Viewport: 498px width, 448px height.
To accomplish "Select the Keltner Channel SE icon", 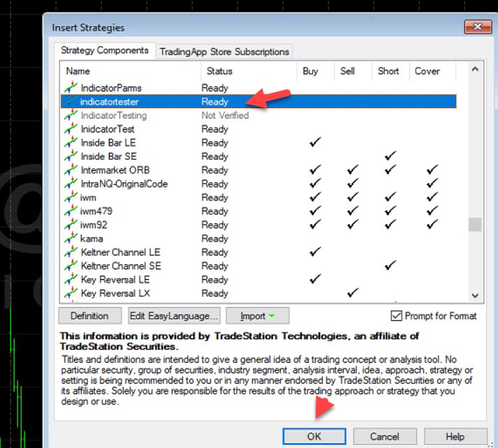I will click(x=70, y=266).
